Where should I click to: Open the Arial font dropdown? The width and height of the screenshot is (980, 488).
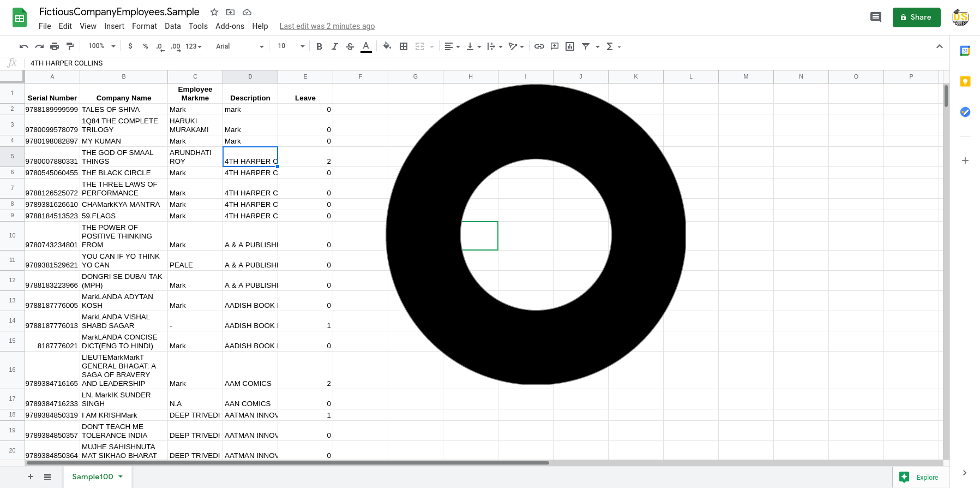coord(239,46)
